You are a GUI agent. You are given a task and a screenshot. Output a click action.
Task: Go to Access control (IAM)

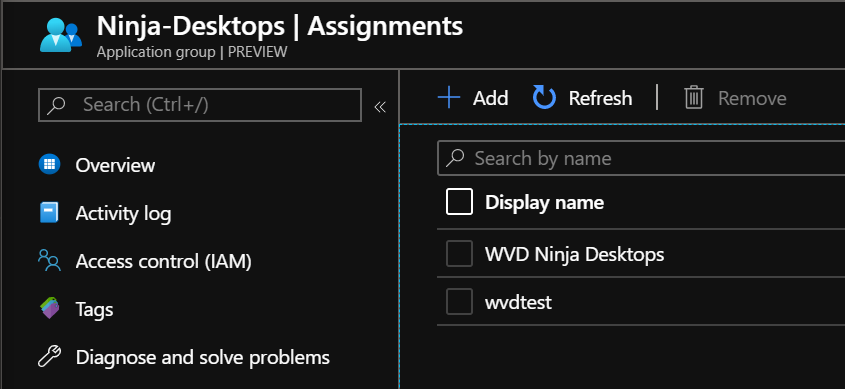tap(163, 261)
